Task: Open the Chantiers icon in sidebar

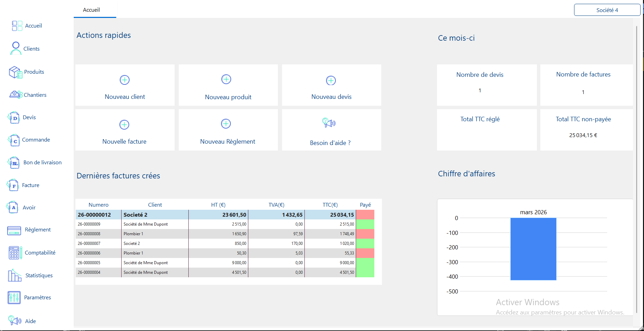Action: (x=16, y=94)
